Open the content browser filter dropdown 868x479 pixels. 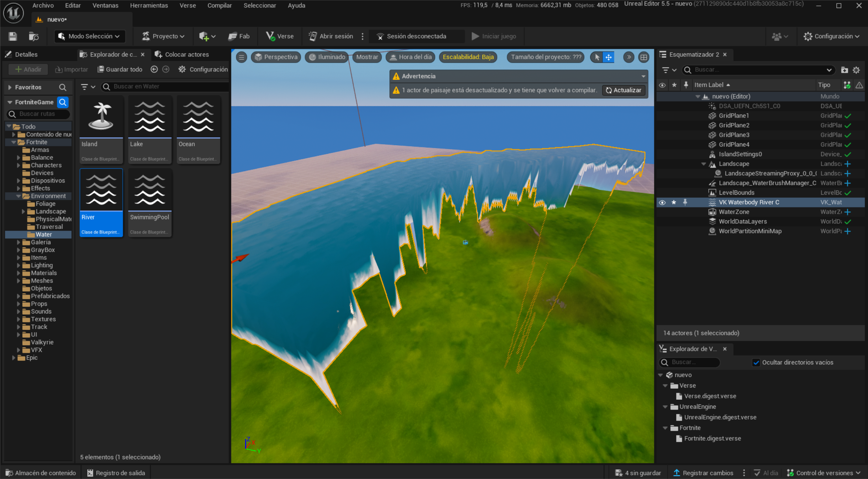pos(88,87)
